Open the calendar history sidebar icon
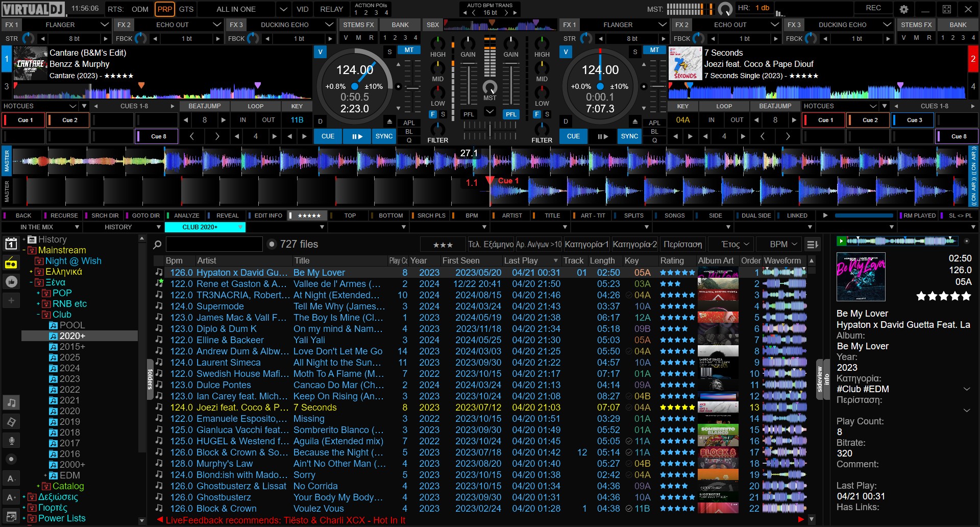Image resolution: width=980 pixels, height=527 pixels. [11, 244]
